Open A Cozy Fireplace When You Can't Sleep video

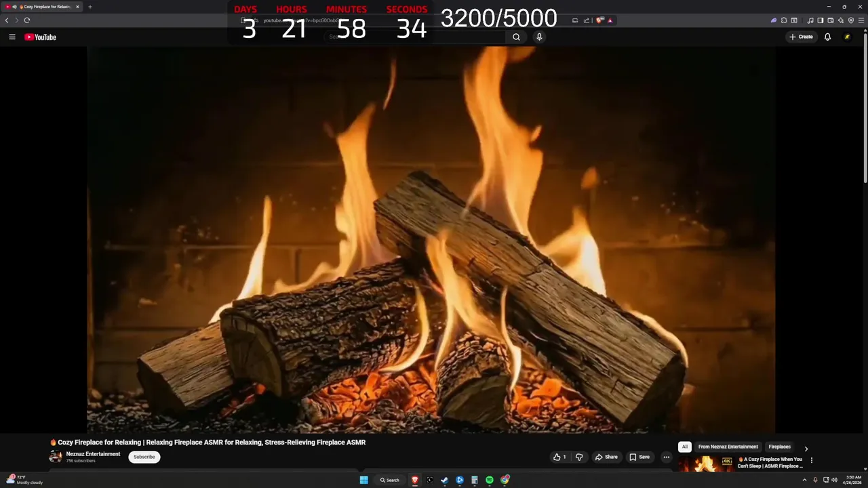770,462
